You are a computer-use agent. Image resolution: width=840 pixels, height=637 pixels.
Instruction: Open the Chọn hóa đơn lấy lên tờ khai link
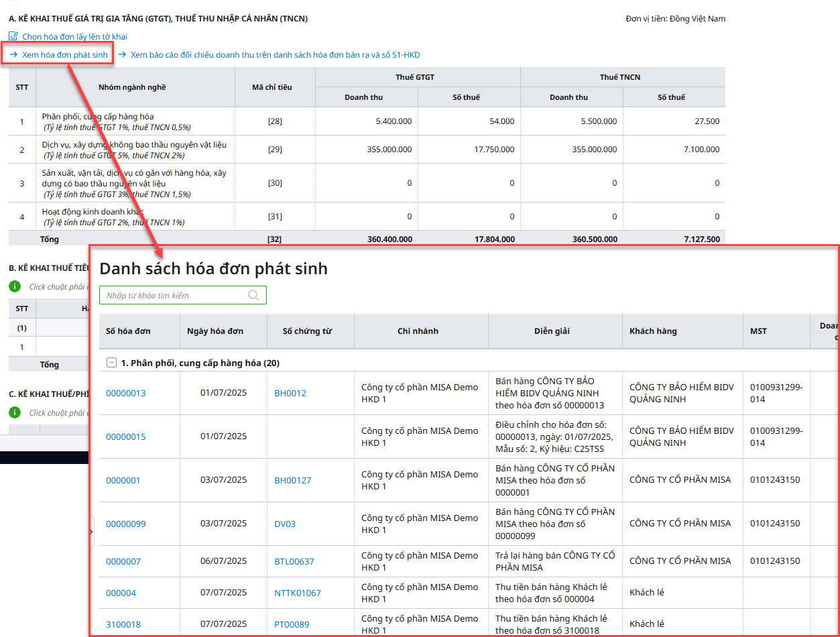pyautogui.click(x=74, y=37)
